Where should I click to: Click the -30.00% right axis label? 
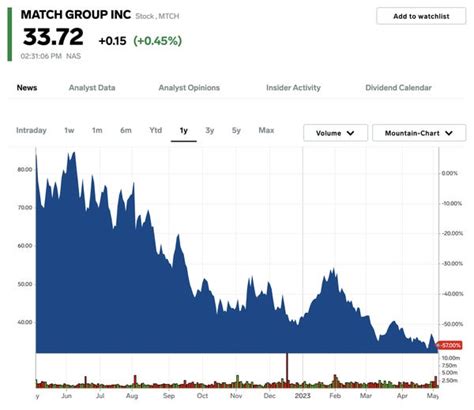click(x=452, y=263)
